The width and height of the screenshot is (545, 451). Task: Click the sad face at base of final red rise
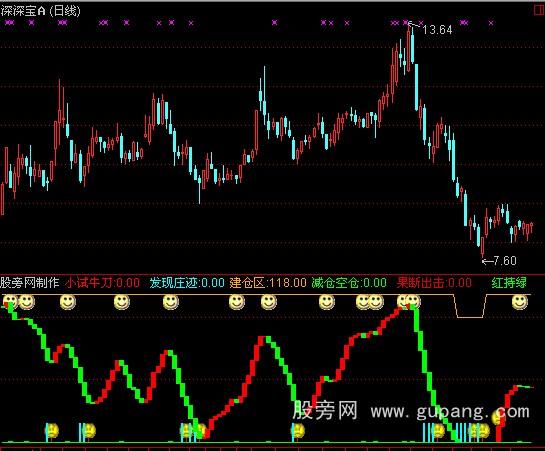pos(498,418)
